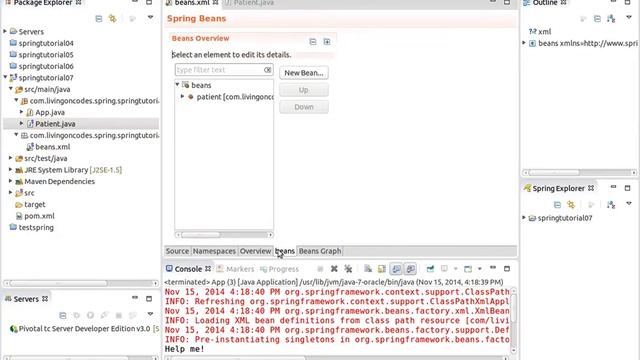The height and width of the screenshot is (360, 640).
Task: Select testspring project
Action: (x=31, y=227)
